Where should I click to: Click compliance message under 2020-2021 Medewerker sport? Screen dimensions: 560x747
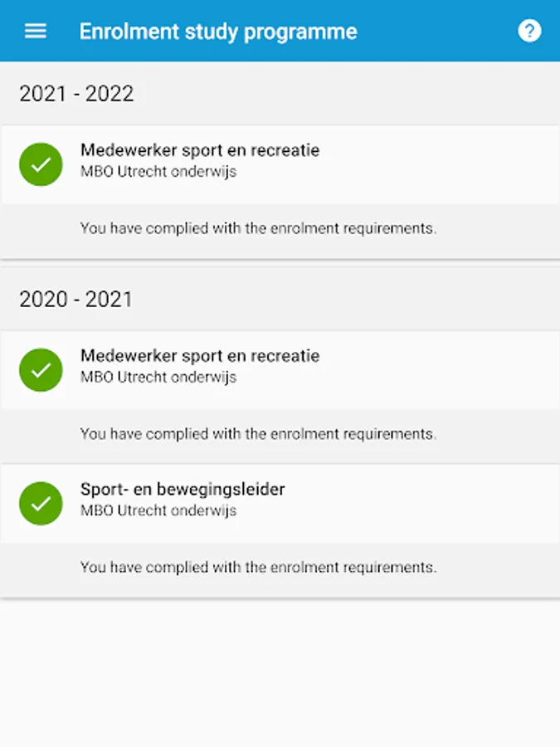pyautogui.click(x=258, y=433)
